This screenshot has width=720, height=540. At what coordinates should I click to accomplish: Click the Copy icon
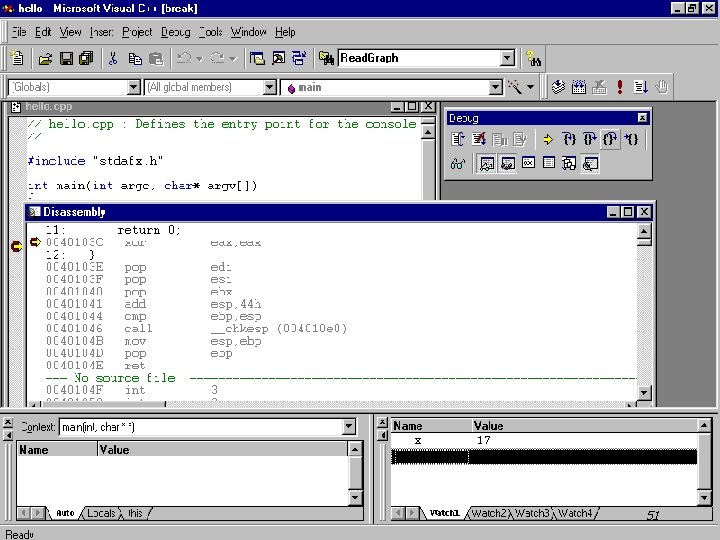(135, 59)
